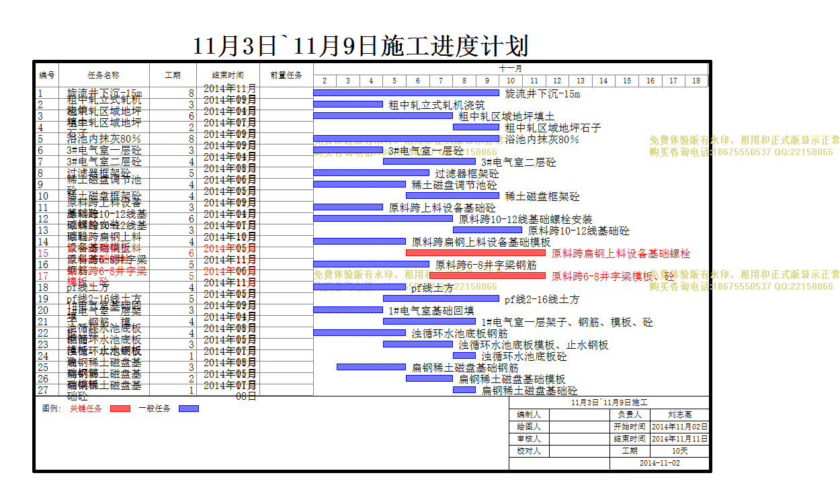Click the 负责人 cell in the title block
This screenshot has width=840, height=504.
click(630, 415)
